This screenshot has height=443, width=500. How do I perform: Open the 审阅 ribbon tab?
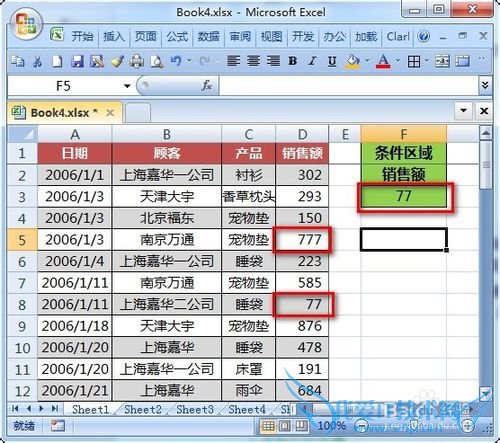240,36
